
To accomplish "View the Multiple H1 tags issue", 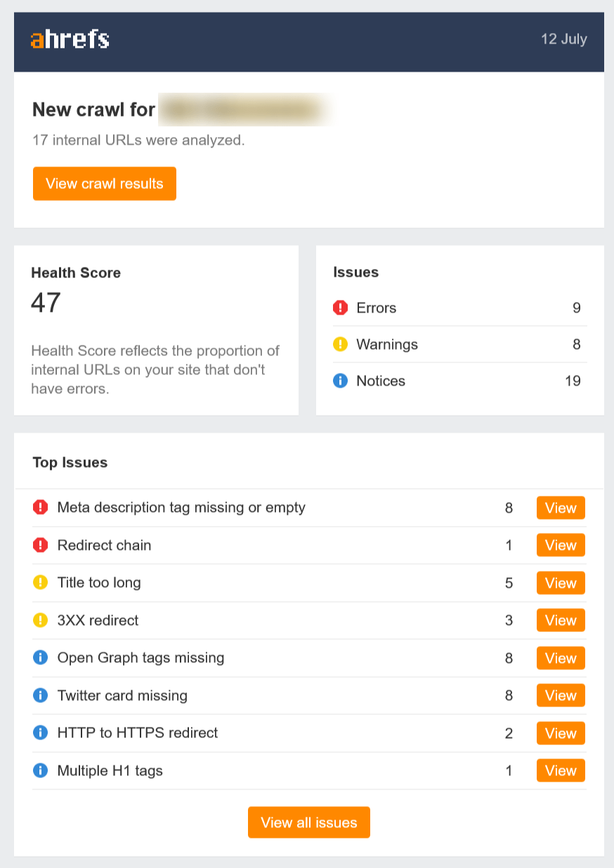I will tap(560, 770).
